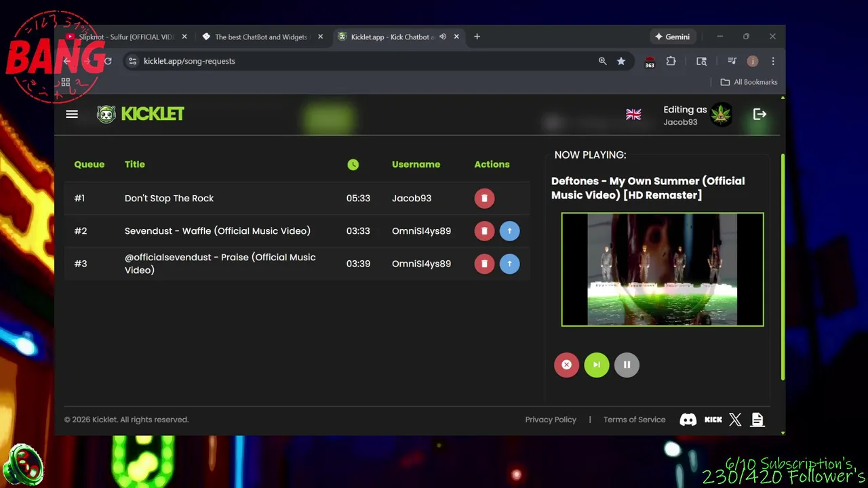
Task: Click the song title Don't Stop The Rock
Action: point(169,198)
